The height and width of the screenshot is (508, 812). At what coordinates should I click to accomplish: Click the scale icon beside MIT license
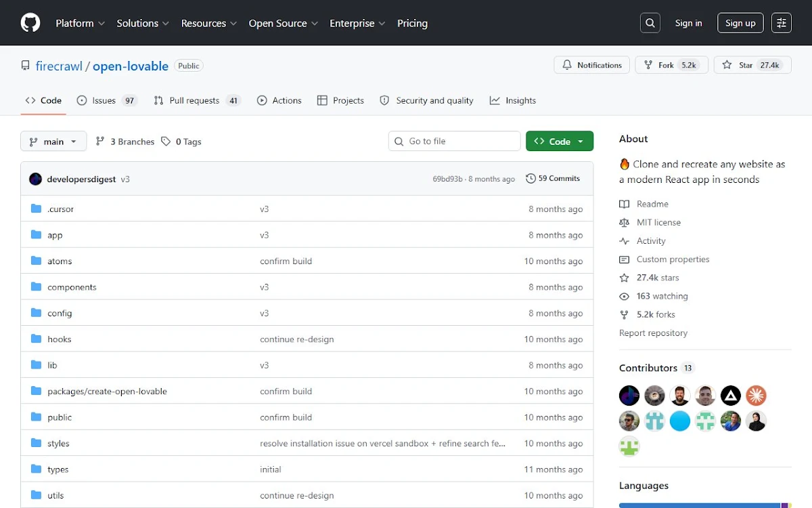pyautogui.click(x=624, y=222)
